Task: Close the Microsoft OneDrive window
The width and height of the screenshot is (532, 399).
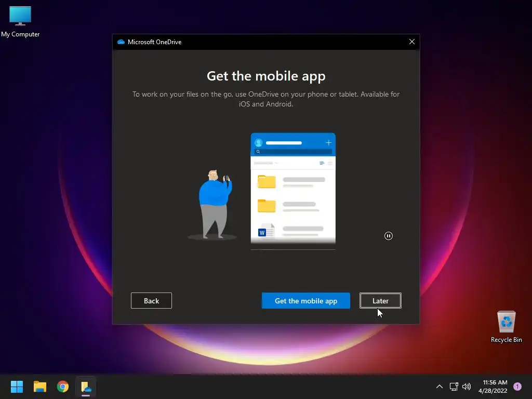Action: tap(412, 42)
